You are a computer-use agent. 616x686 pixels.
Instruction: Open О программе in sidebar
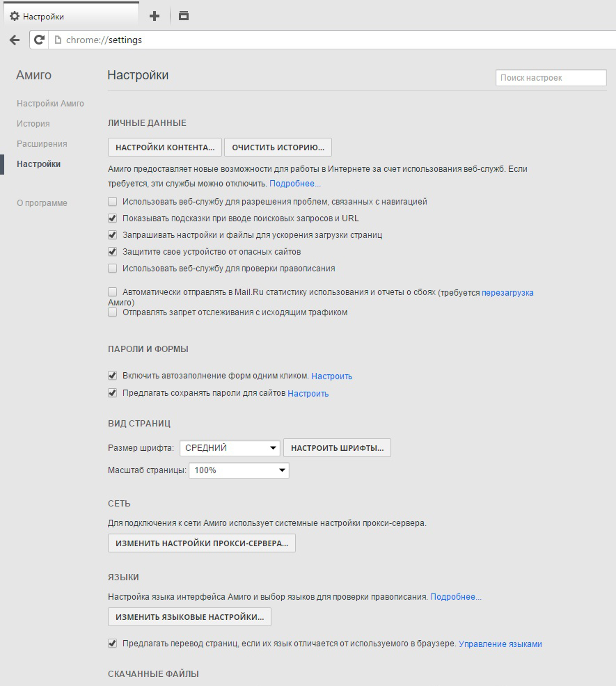pyautogui.click(x=42, y=203)
